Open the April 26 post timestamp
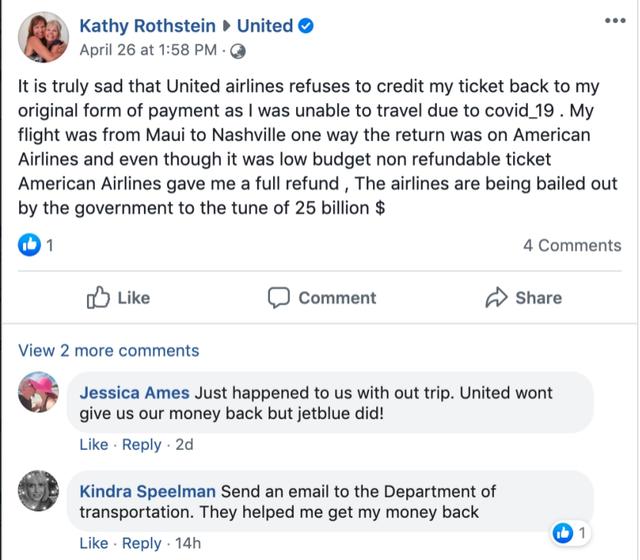The image size is (640, 560). pos(148,50)
